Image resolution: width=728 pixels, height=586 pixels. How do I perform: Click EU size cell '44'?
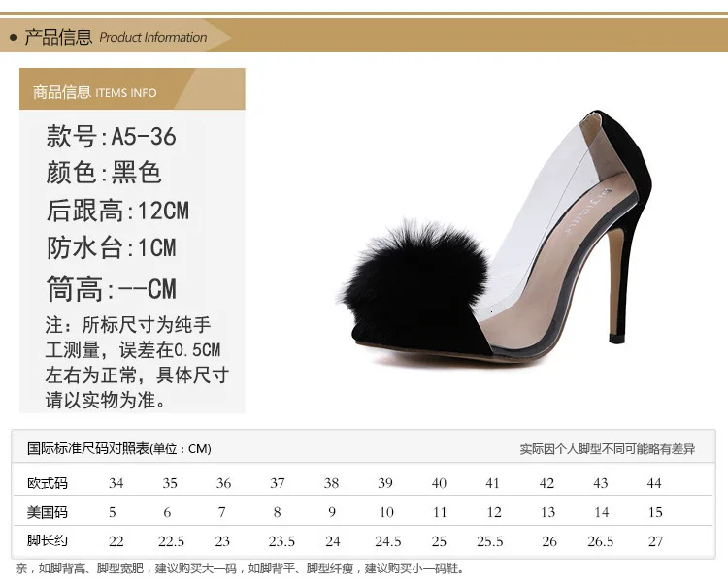point(654,483)
